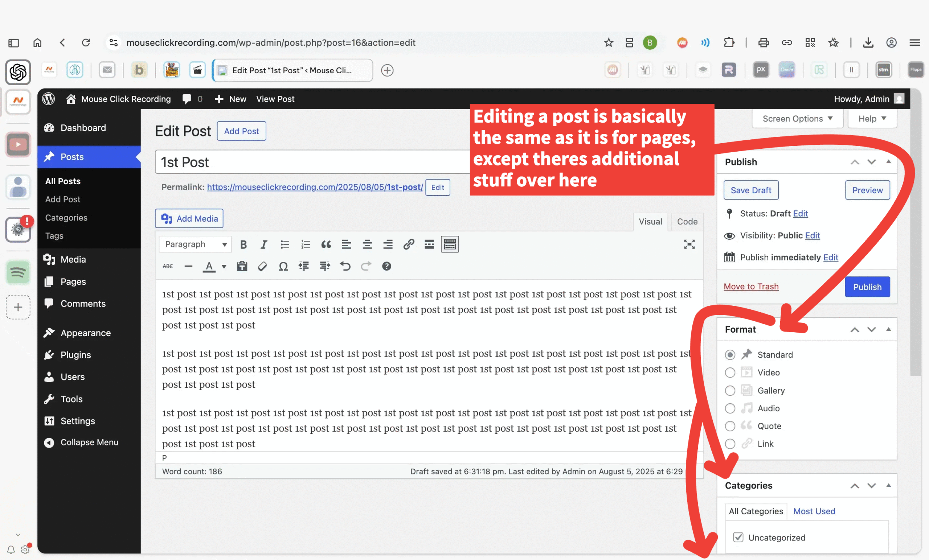Enable distraction-free fullscreen editor mode
The image size is (929, 560).
coord(689,244)
